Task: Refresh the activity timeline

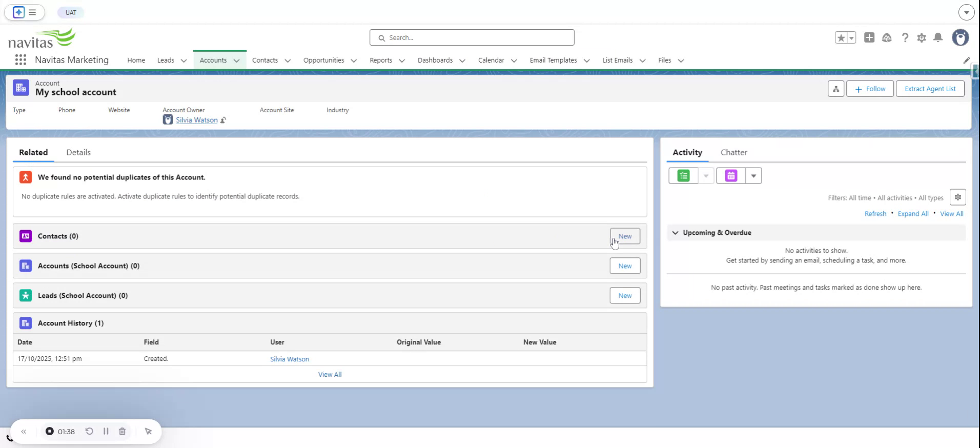Action: point(875,214)
